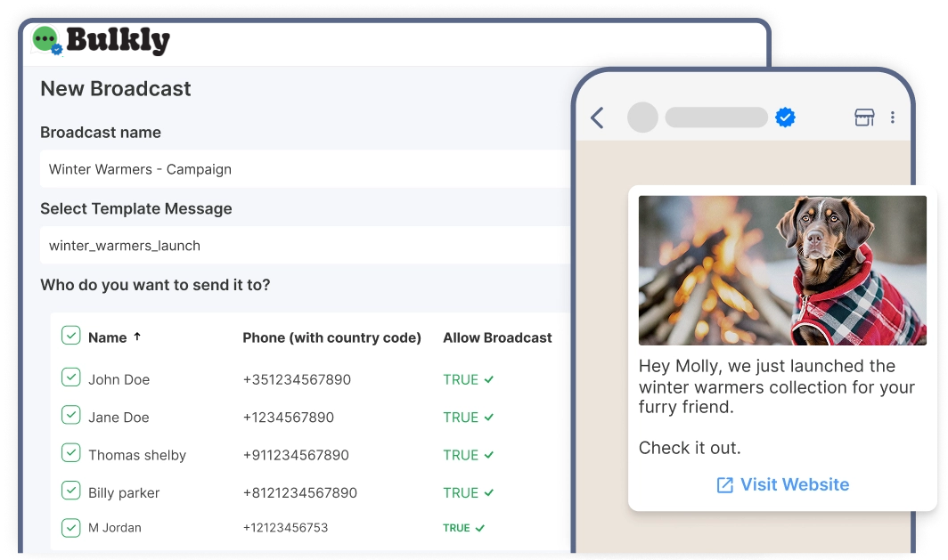Toggle the select-all checkbox in Name header
This screenshot has width=948, height=560.
pyautogui.click(x=70, y=336)
